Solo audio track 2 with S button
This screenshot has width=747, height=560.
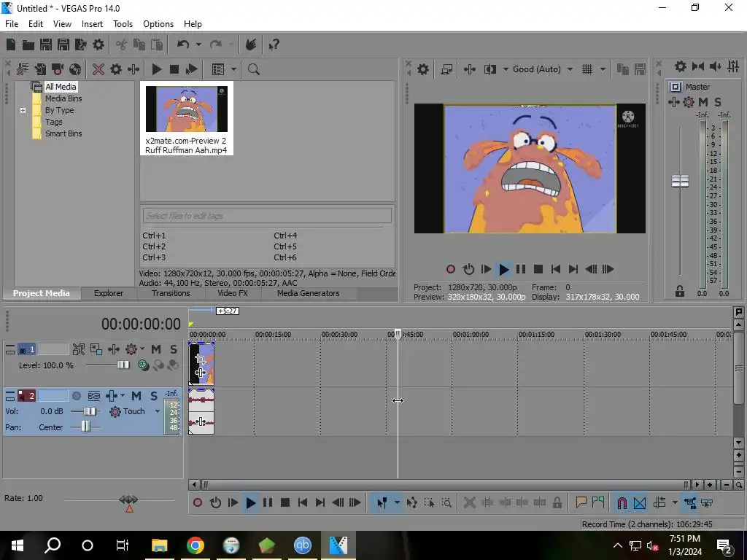154,396
